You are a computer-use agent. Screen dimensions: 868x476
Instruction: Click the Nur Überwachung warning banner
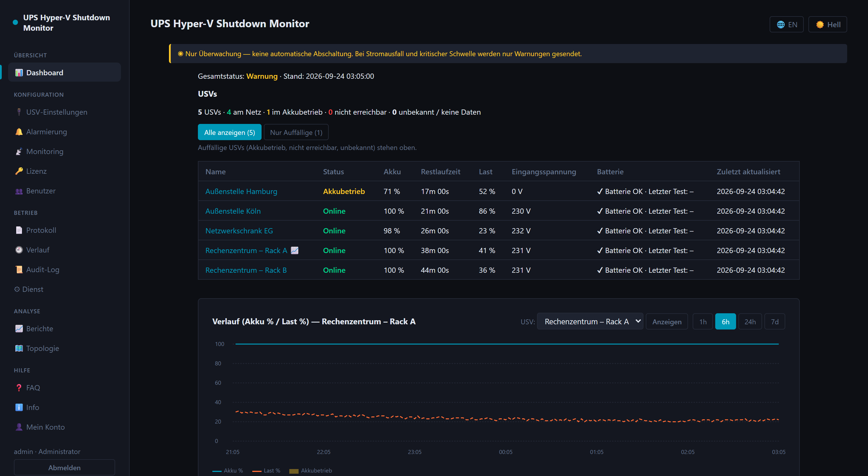tap(508, 54)
